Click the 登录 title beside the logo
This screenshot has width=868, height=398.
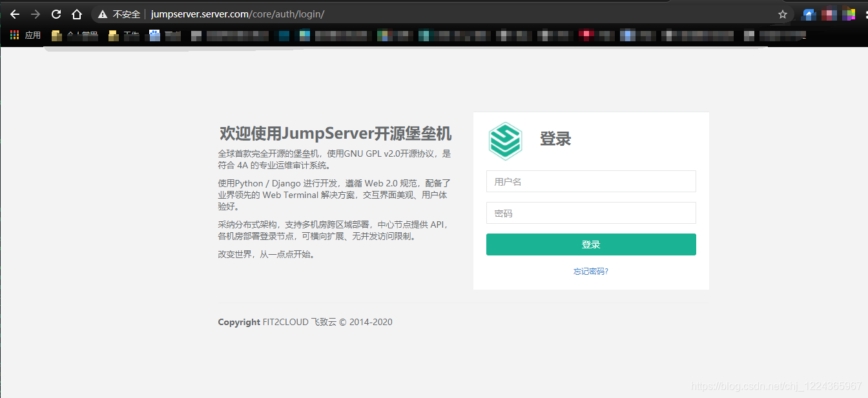(555, 139)
